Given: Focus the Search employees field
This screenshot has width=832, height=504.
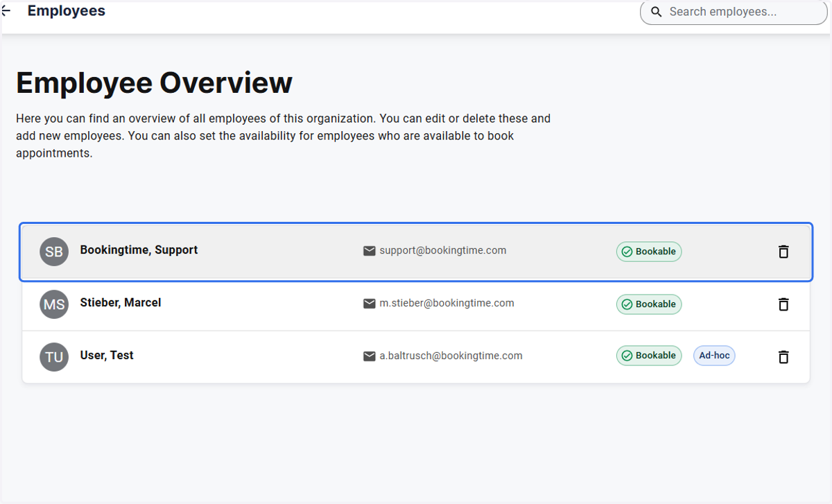Looking at the screenshot, I should click(x=734, y=12).
